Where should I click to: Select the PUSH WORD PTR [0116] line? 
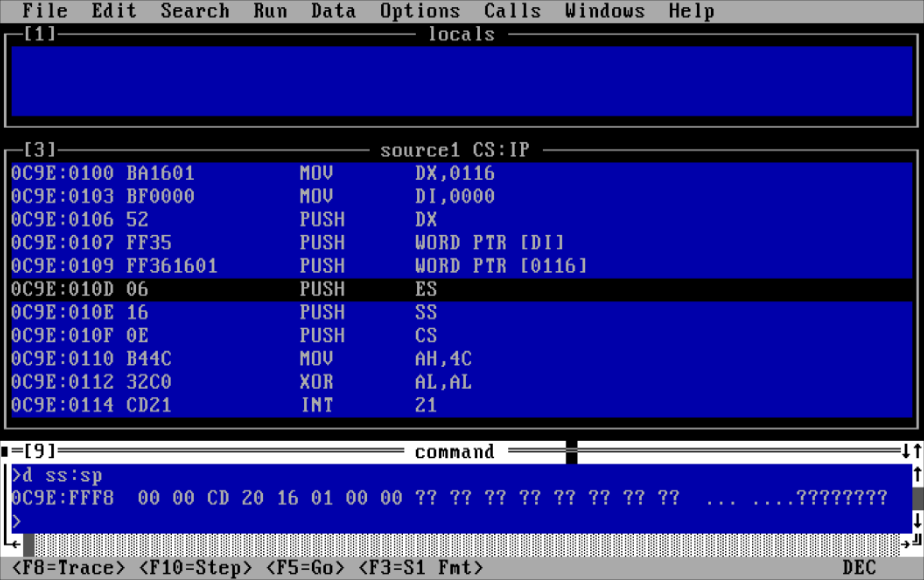pyautogui.click(x=462, y=266)
